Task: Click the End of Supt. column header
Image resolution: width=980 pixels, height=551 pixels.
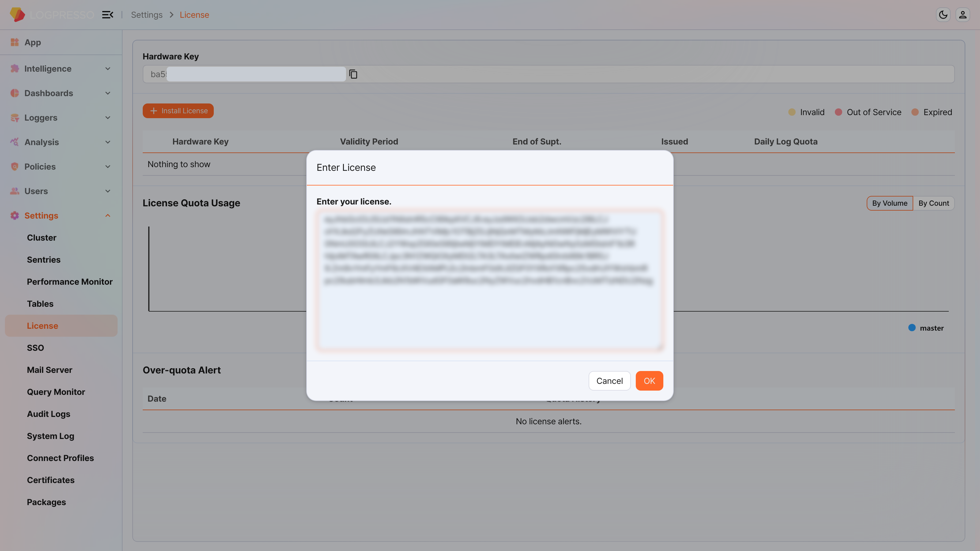Action: [x=537, y=141]
